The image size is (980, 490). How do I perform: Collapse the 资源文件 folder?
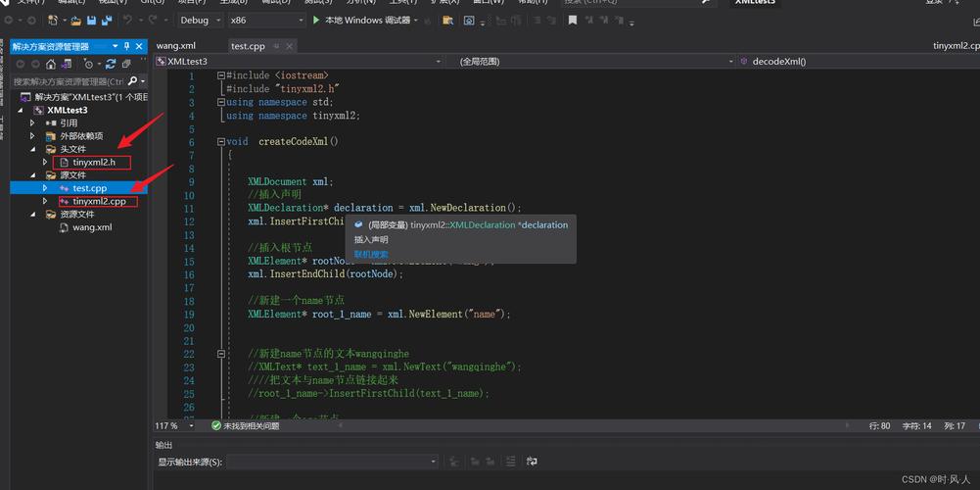click(32, 214)
